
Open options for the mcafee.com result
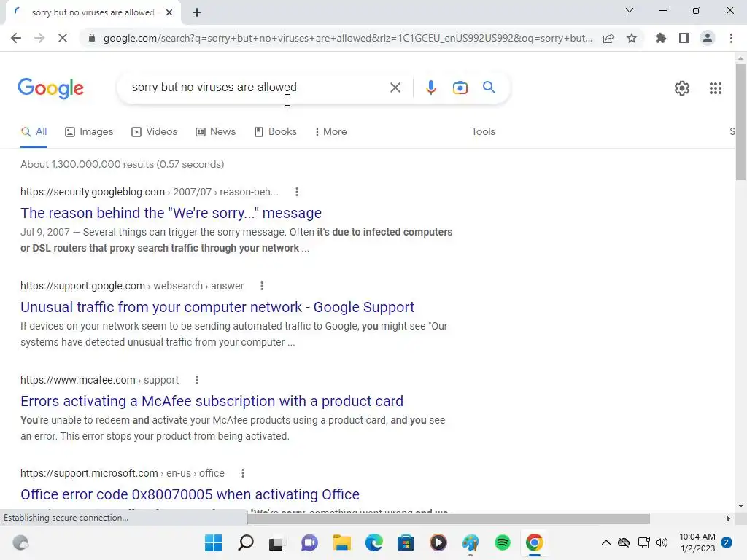tap(197, 380)
